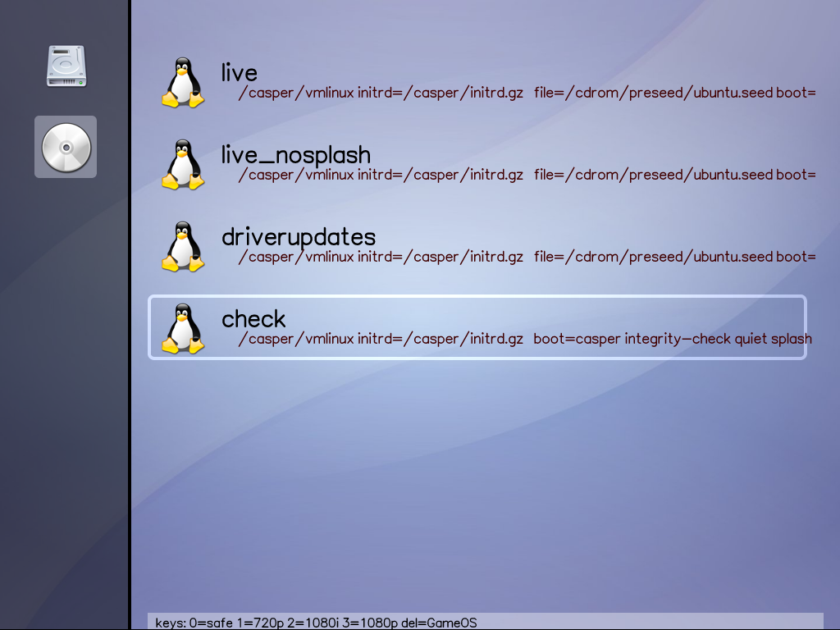
Task: Launch the check boot entry title
Action: [x=253, y=318]
